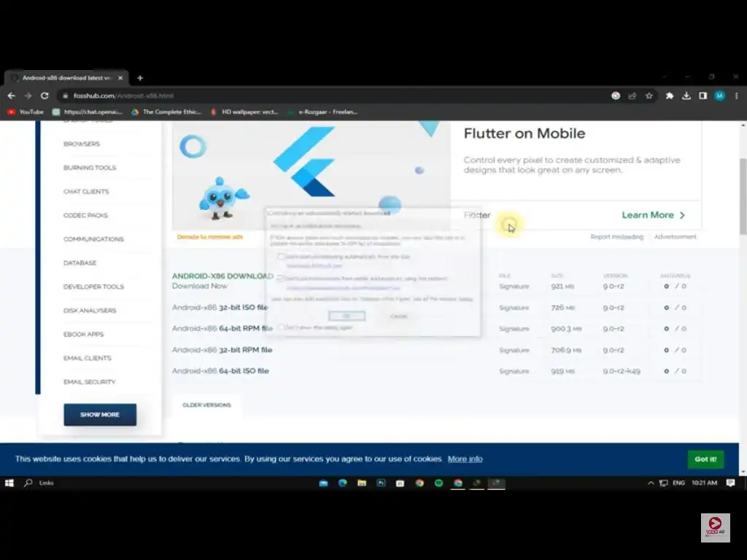Click Cancel in the download dialog
The width and height of the screenshot is (747, 560).
click(x=399, y=316)
